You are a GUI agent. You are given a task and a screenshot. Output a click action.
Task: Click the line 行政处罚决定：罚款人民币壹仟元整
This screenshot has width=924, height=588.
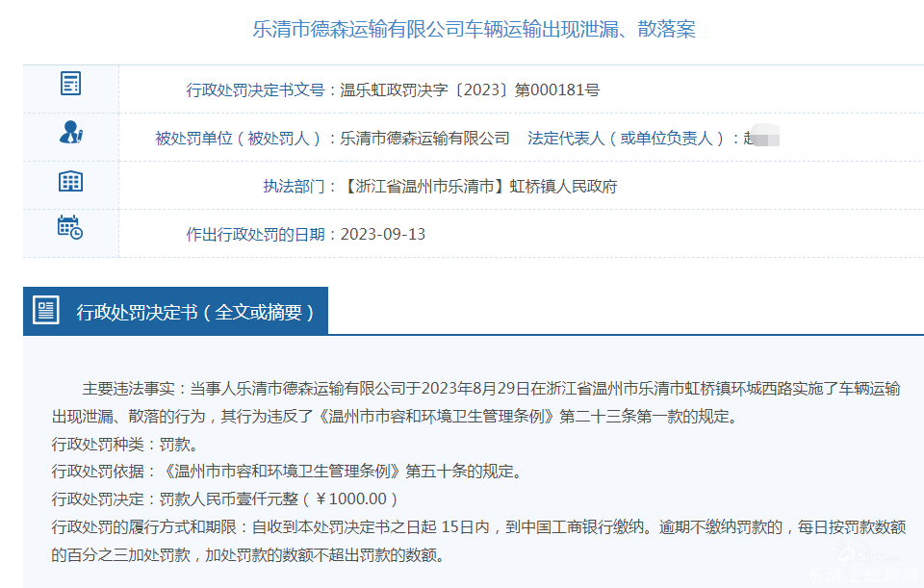225,499
